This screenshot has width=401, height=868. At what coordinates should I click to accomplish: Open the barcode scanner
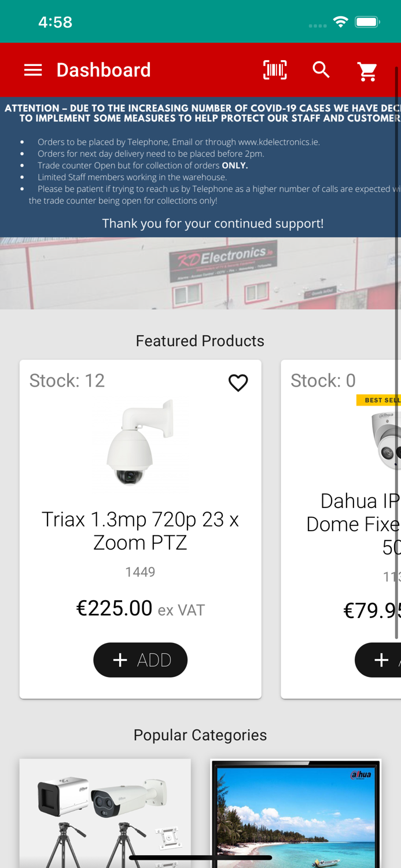(275, 69)
